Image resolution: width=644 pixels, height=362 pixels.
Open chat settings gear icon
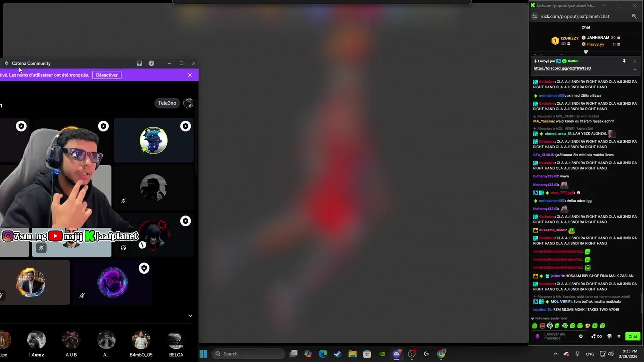pyautogui.click(x=619, y=337)
